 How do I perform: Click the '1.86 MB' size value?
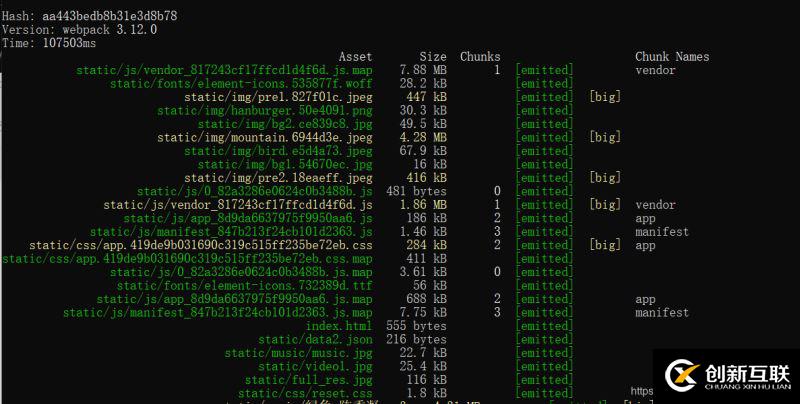[423, 205]
